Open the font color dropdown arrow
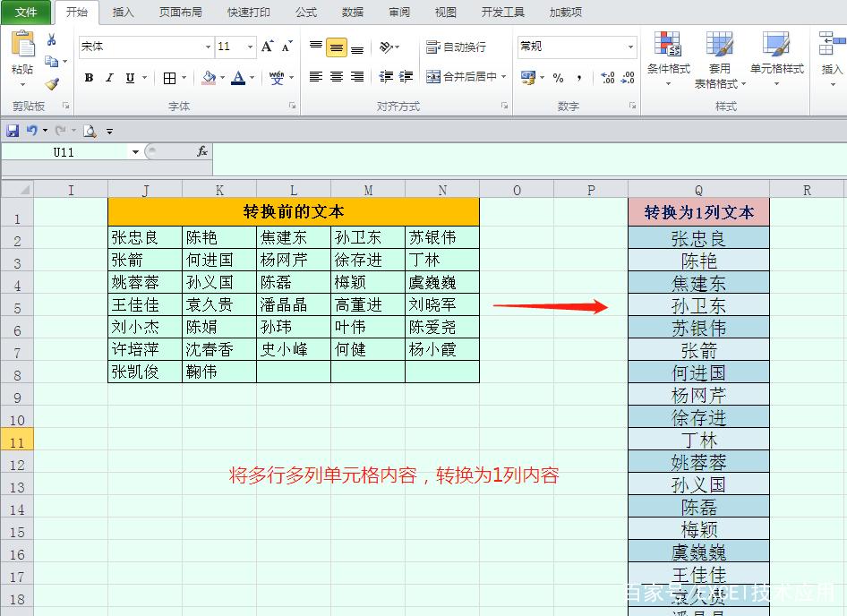Screen dimensions: 847x616 click(252, 78)
